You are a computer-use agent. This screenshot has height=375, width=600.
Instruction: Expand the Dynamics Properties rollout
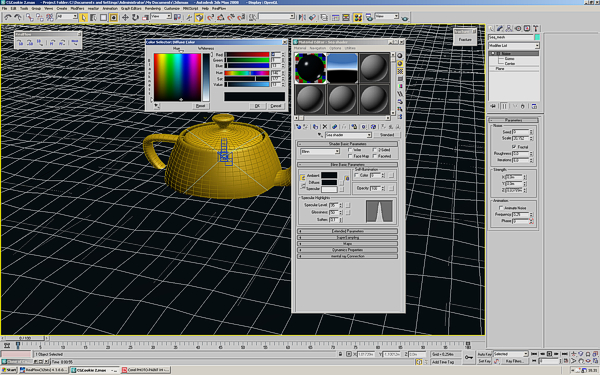pyautogui.click(x=347, y=250)
